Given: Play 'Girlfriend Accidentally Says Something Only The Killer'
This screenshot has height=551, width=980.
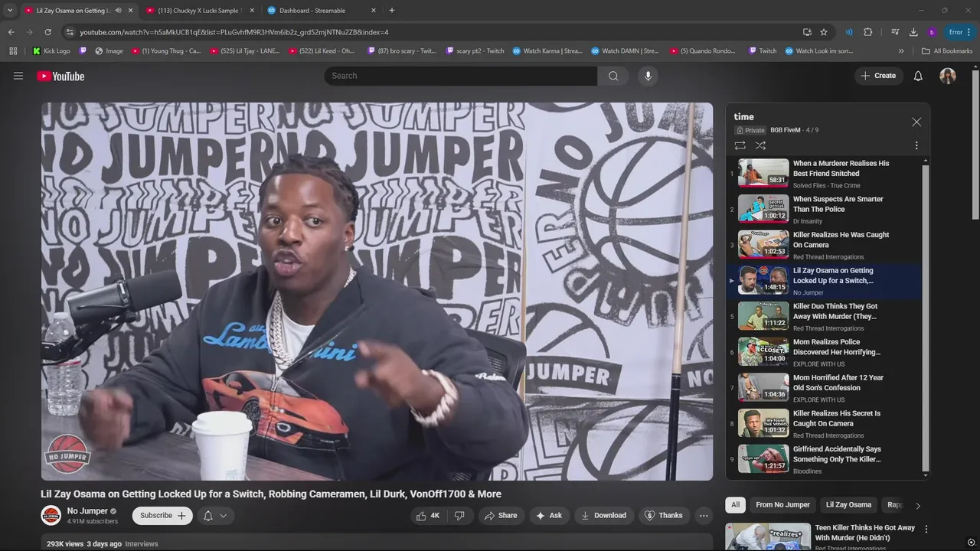Looking at the screenshot, I should pyautogui.click(x=824, y=459).
